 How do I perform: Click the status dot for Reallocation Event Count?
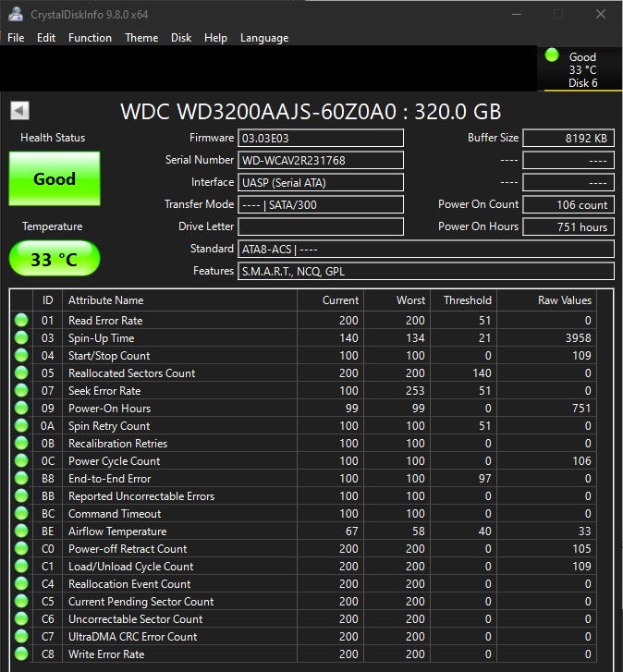click(x=21, y=583)
